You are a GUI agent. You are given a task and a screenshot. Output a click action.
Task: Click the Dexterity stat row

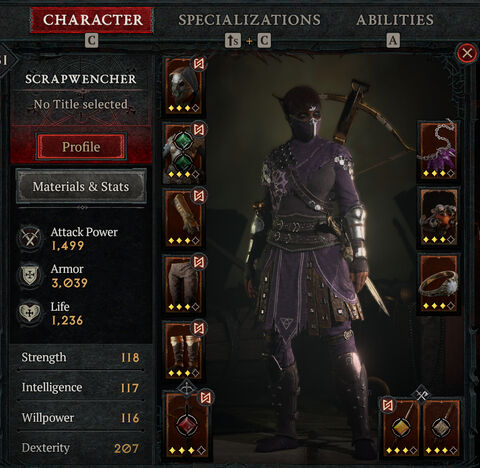pos(80,448)
